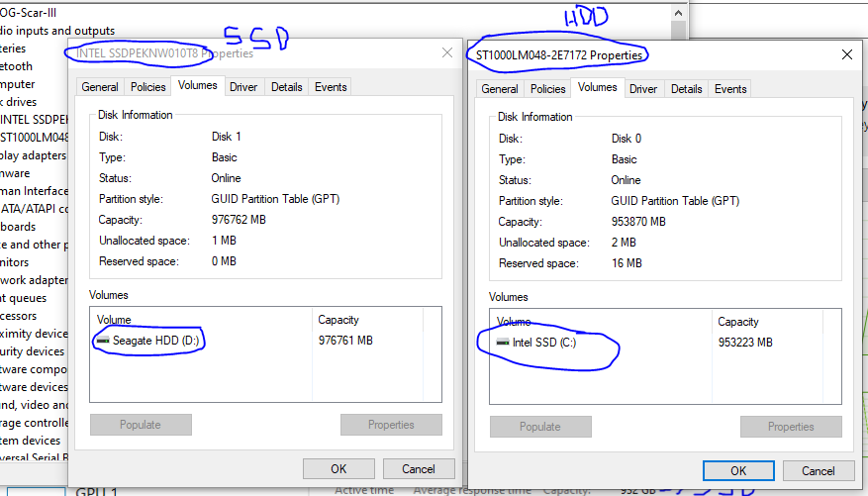868x496 pixels.
Task: Open General tab in INTEL SSDPEKNW010T8 Properties
Action: pos(100,87)
